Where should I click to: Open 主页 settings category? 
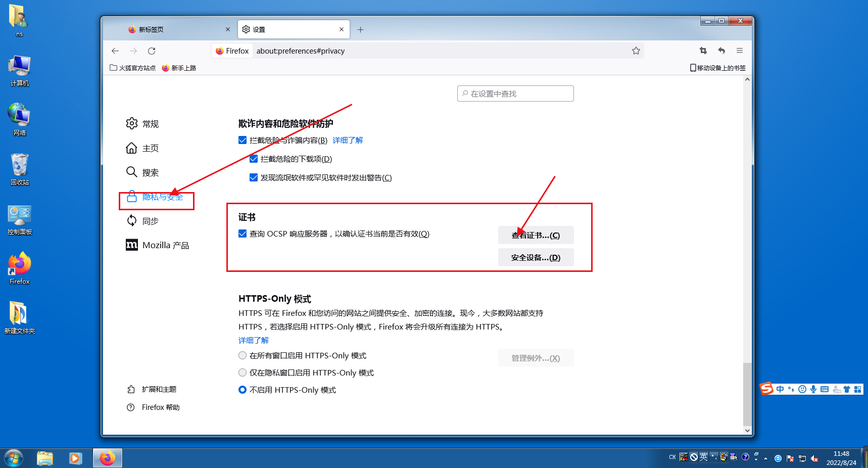pos(142,148)
